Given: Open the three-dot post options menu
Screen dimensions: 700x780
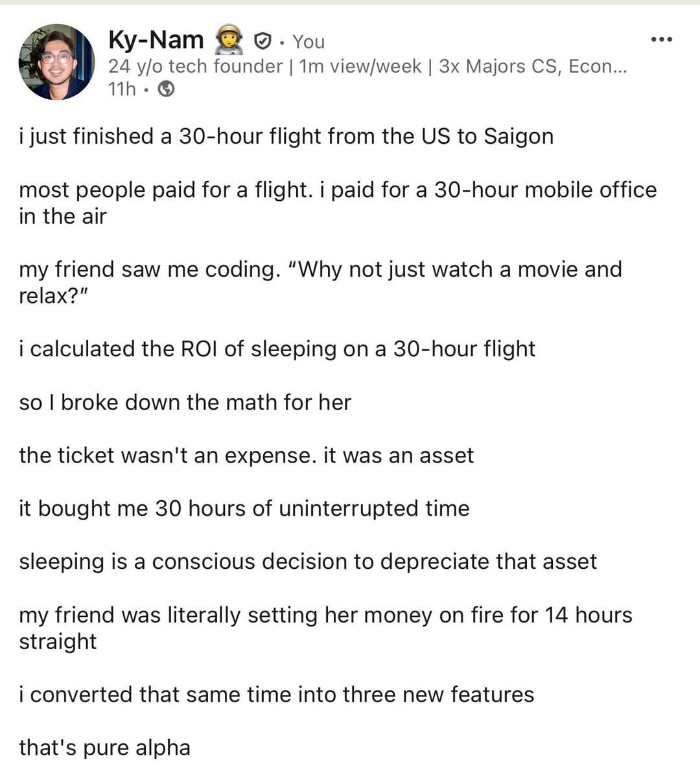Looking at the screenshot, I should pyautogui.click(x=661, y=40).
